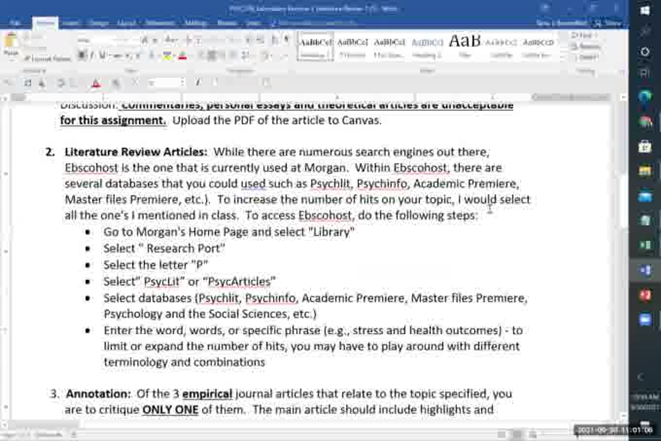661x441 pixels.
Task: Click the text highlight color icon
Action: 168,56
